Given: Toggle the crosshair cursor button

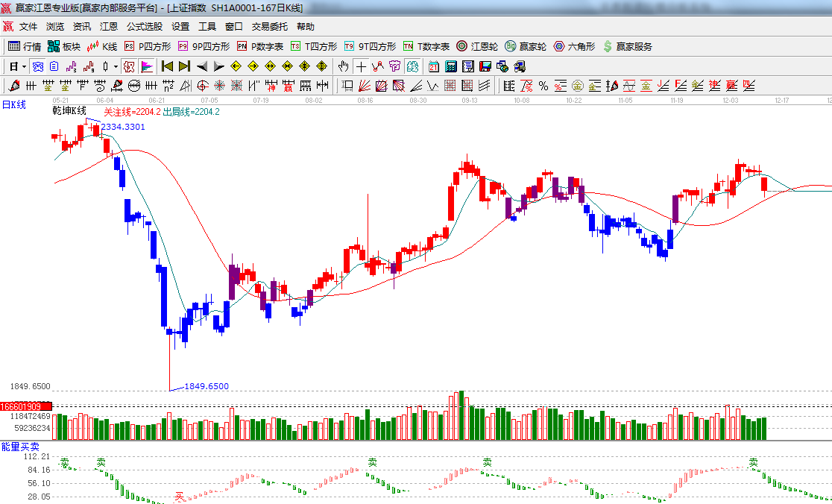Looking at the screenshot, I should (361, 66).
